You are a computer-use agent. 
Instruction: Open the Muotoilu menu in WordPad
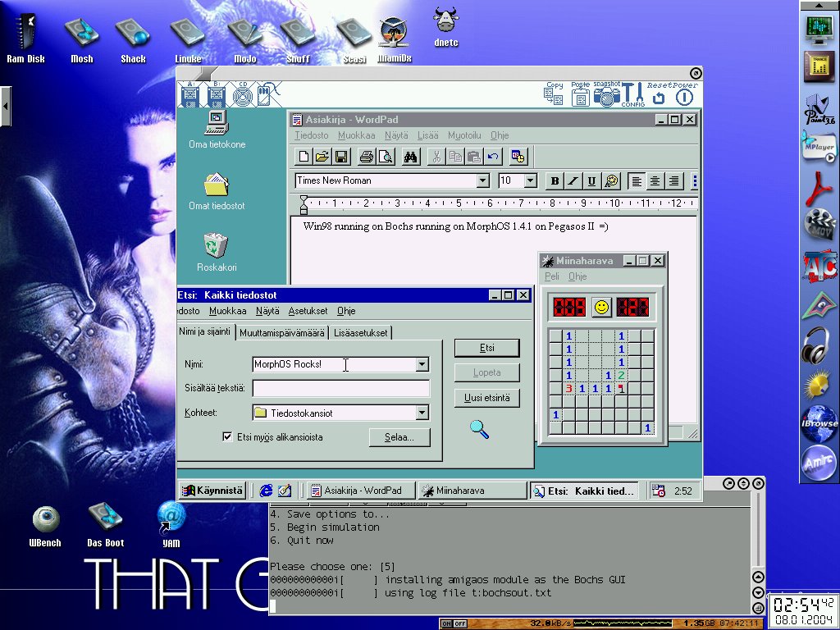[463, 135]
